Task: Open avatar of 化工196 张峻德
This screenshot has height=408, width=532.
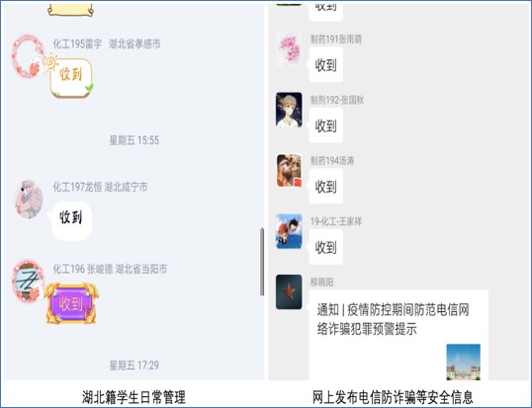Action: click(x=28, y=281)
